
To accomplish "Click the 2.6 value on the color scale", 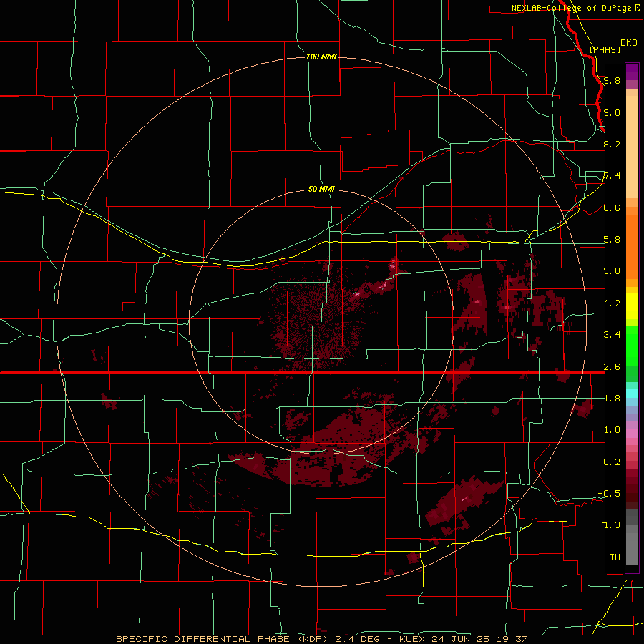I will (x=612, y=367).
